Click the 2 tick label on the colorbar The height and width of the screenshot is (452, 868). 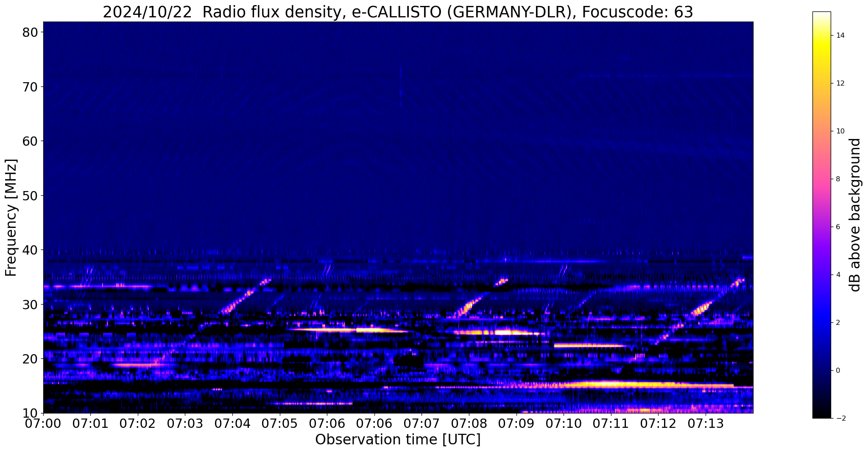click(x=837, y=323)
